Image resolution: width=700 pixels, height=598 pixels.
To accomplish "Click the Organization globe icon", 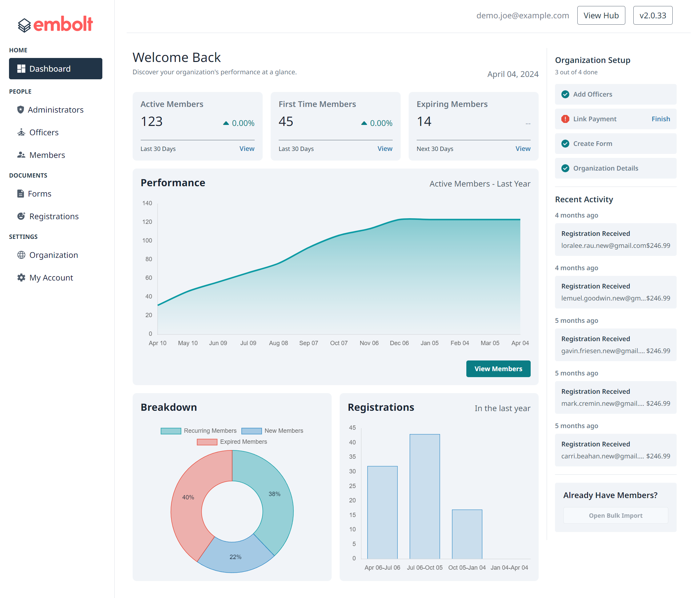I will (21, 255).
